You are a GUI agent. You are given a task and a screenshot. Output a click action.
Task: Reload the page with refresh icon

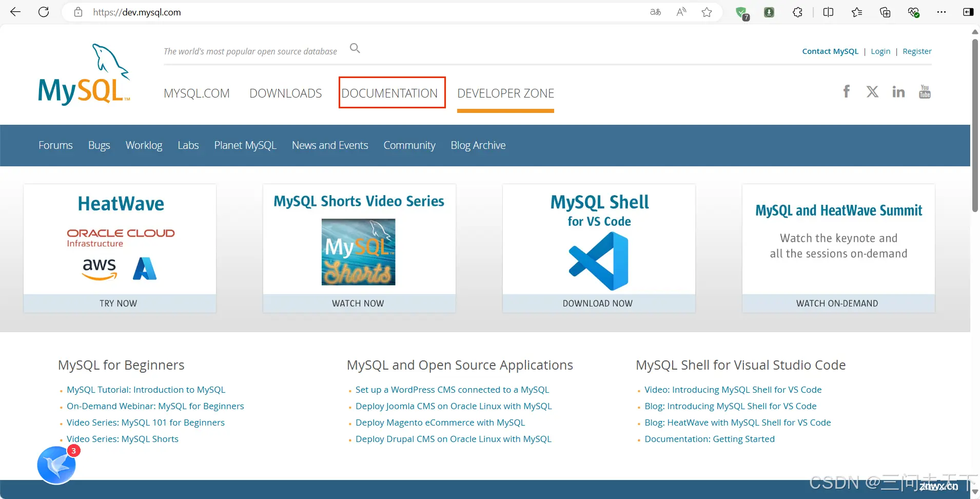point(44,12)
